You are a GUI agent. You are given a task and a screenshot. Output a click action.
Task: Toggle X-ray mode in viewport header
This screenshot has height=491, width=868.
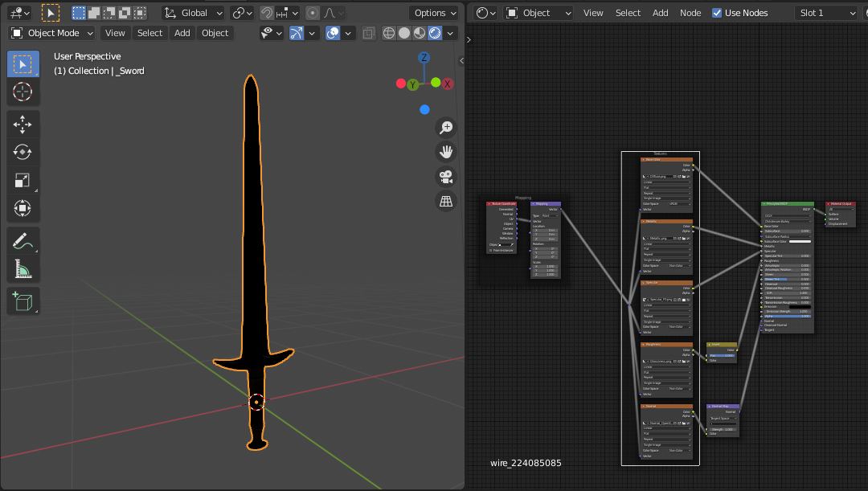tap(369, 33)
